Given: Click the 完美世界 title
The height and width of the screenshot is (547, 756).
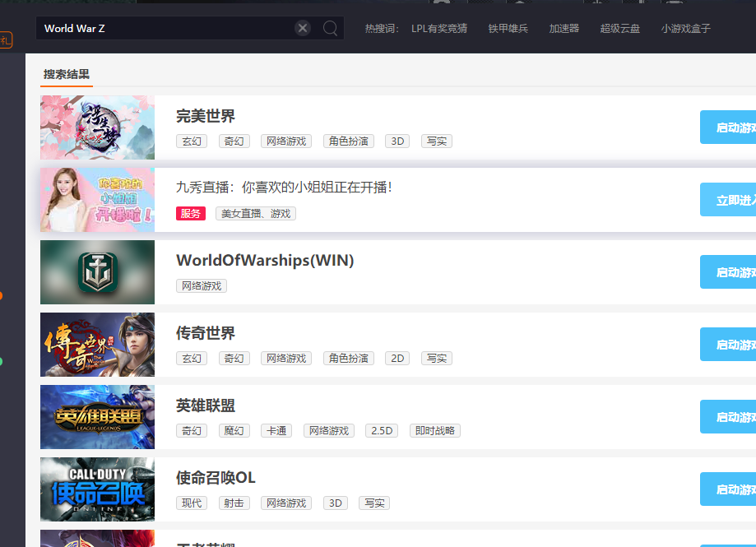Looking at the screenshot, I should (206, 116).
